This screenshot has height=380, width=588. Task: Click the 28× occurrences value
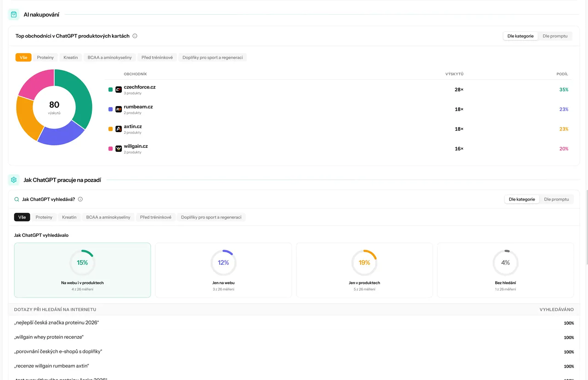[x=459, y=89]
